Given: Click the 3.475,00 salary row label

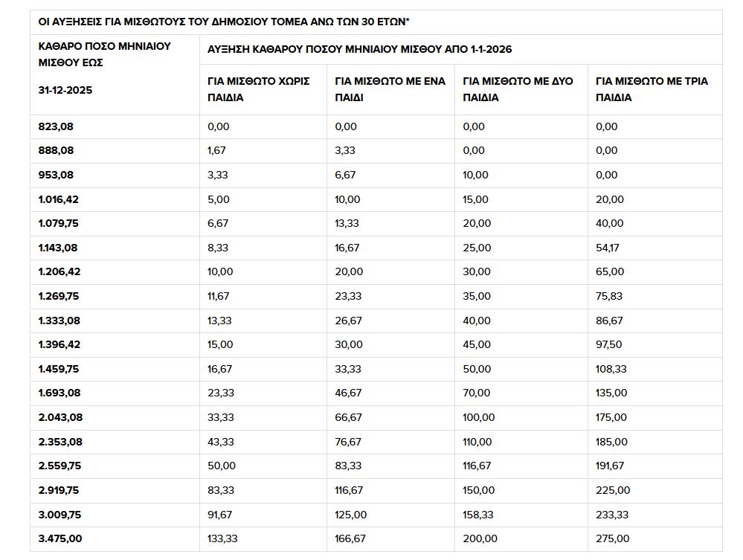Looking at the screenshot, I should pyautogui.click(x=60, y=538).
